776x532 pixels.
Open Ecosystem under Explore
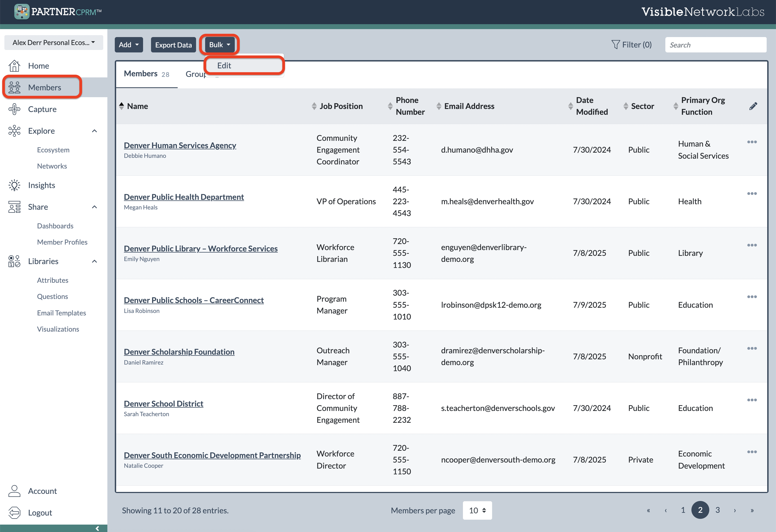[53, 150]
